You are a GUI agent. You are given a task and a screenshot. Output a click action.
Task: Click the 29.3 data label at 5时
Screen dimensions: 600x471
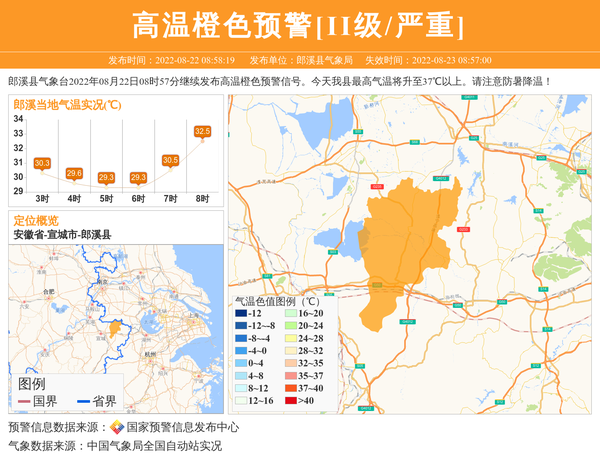click(x=106, y=177)
